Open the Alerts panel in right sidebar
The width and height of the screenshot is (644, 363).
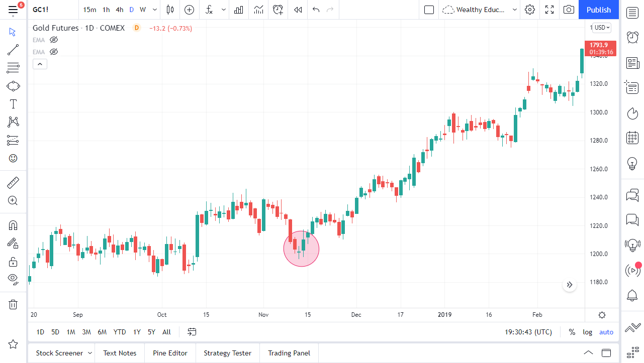tap(632, 37)
